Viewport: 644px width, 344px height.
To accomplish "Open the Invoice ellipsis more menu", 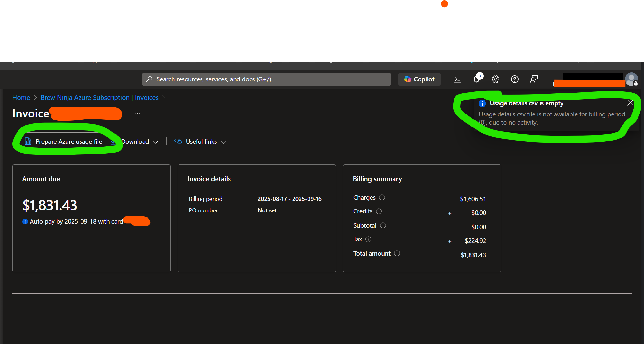I will (x=137, y=114).
